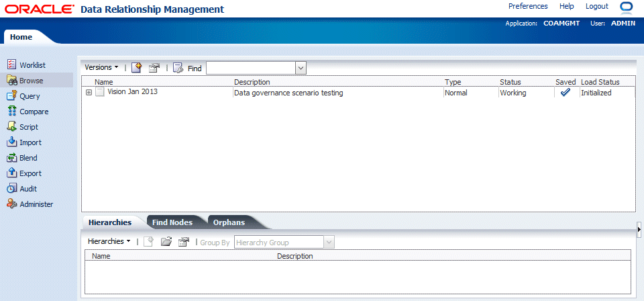Open the Find combo box dropdown arrow
This screenshot has height=301, width=644.
click(x=301, y=69)
